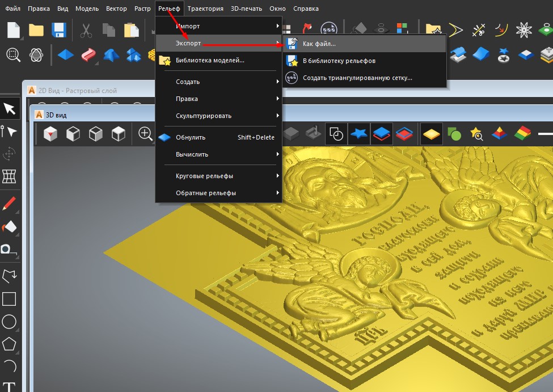Cut selection with the scissors icon

(x=86, y=30)
